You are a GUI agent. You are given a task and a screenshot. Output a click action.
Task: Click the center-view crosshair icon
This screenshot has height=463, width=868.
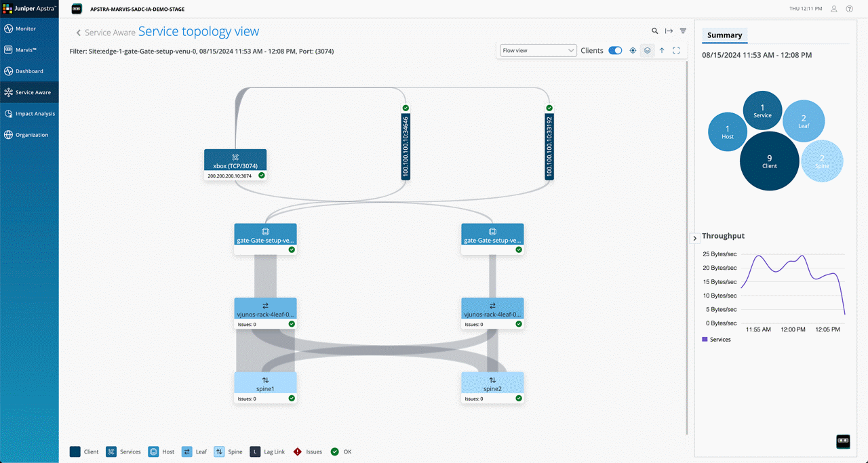click(633, 50)
